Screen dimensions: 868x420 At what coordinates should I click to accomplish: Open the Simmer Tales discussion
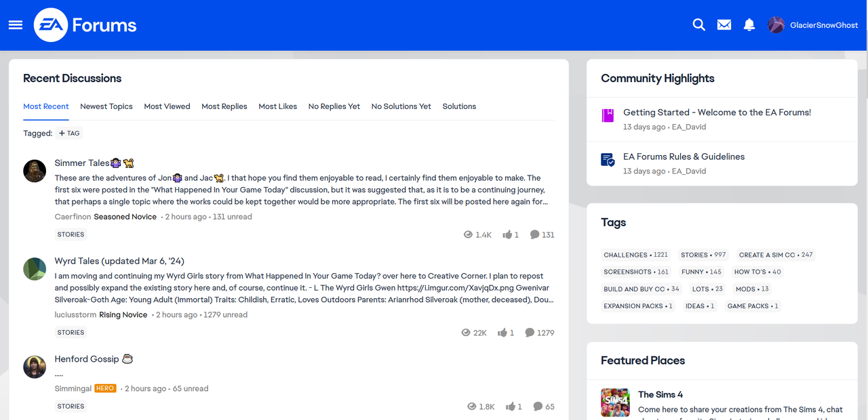(x=94, y=163)
